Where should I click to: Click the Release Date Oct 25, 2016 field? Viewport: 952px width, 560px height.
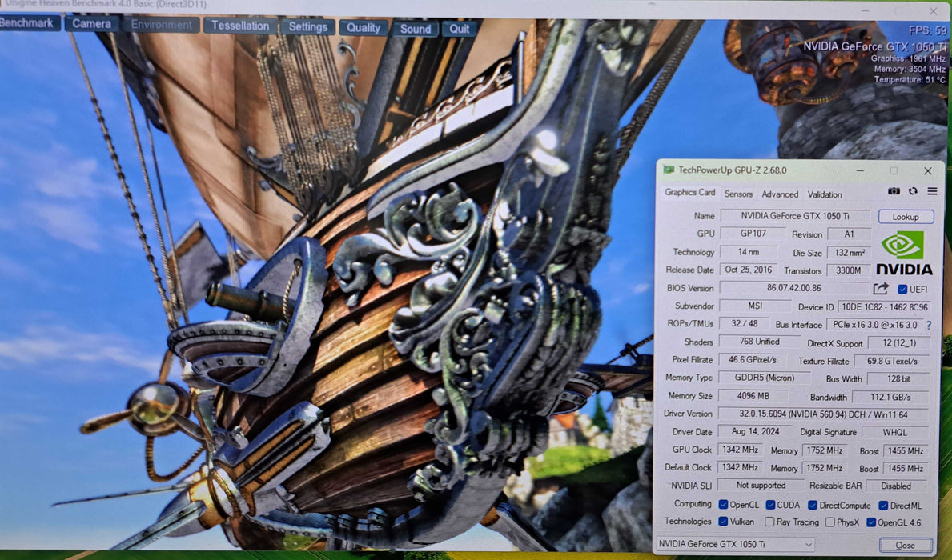[748, 270]
